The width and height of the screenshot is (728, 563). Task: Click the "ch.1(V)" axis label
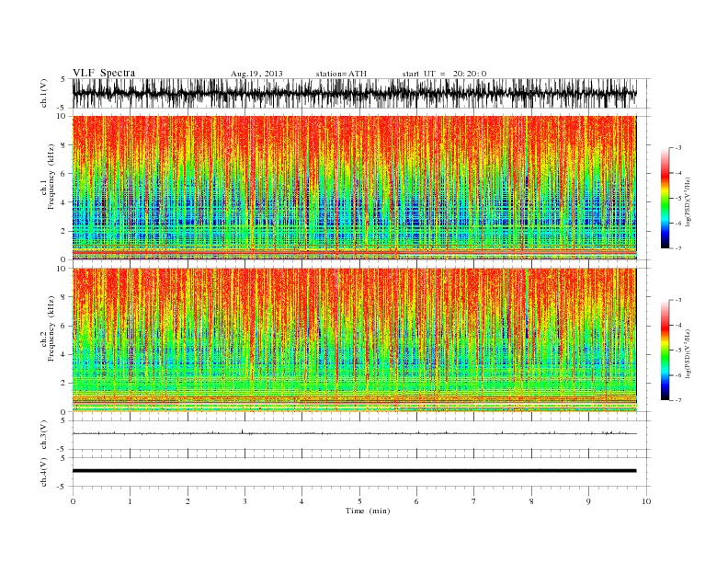click(x=44, y=93)
